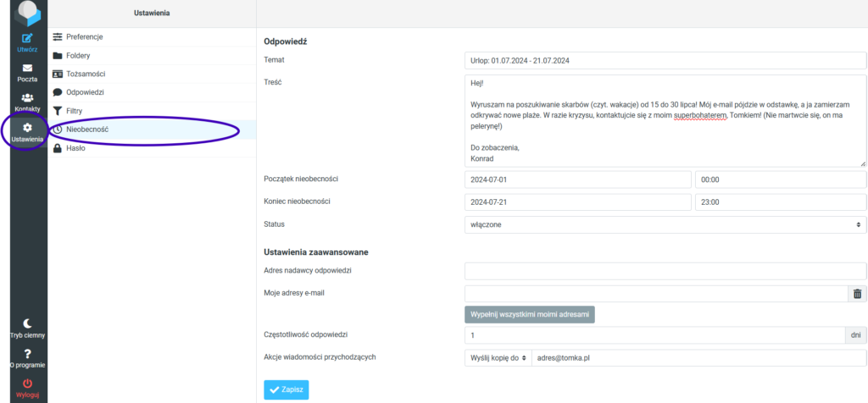The image size is (868, 403).
Task: Click the Utwórz compose icon
Action: tap(27, 39)
